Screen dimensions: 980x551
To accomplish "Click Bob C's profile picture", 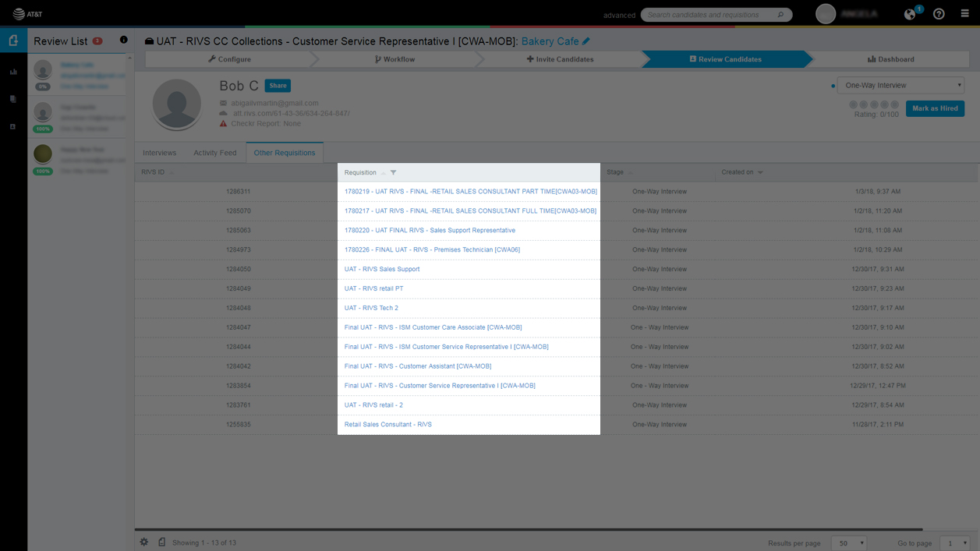I will pos(177,104).
